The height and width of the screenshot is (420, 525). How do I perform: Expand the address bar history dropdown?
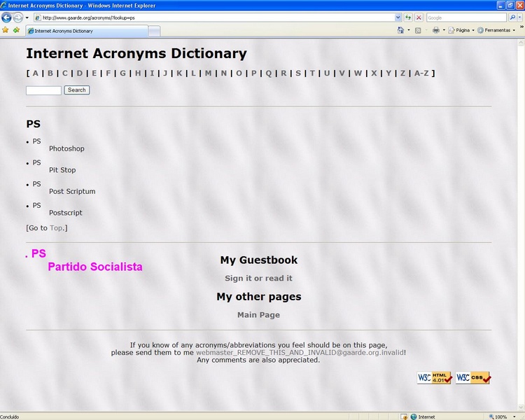point(398,17)
